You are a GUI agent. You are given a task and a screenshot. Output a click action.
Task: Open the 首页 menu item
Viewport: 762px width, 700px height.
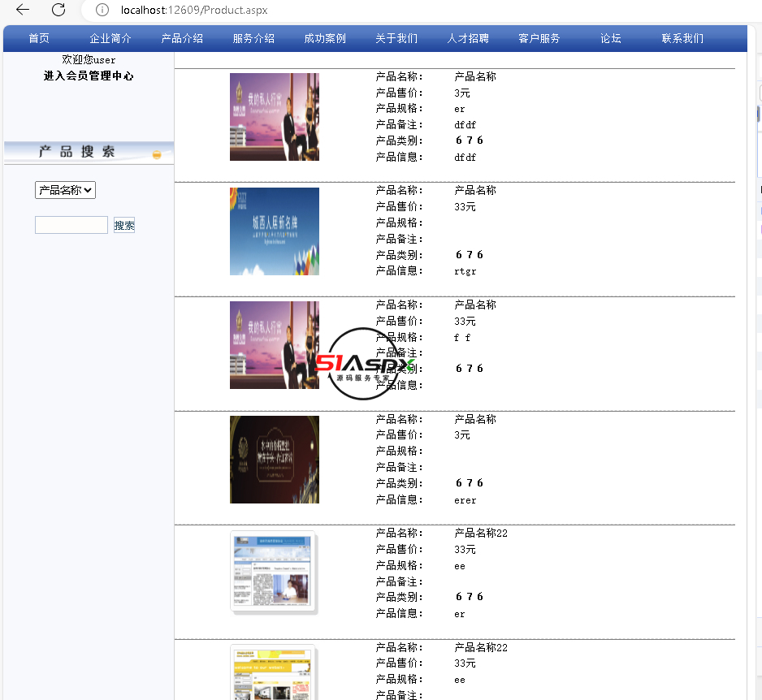(x=39, y=38)
